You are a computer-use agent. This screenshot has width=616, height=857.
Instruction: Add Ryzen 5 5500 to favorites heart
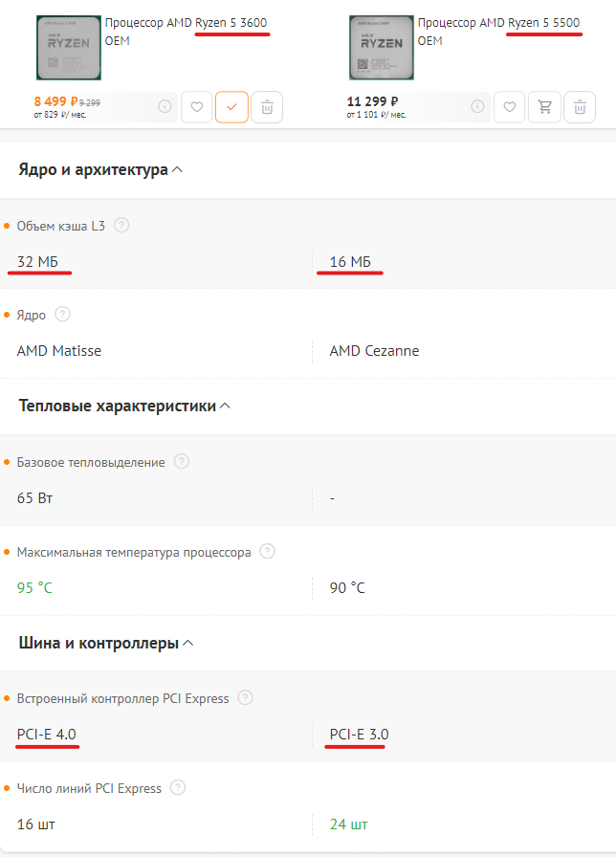pos(510,106)
